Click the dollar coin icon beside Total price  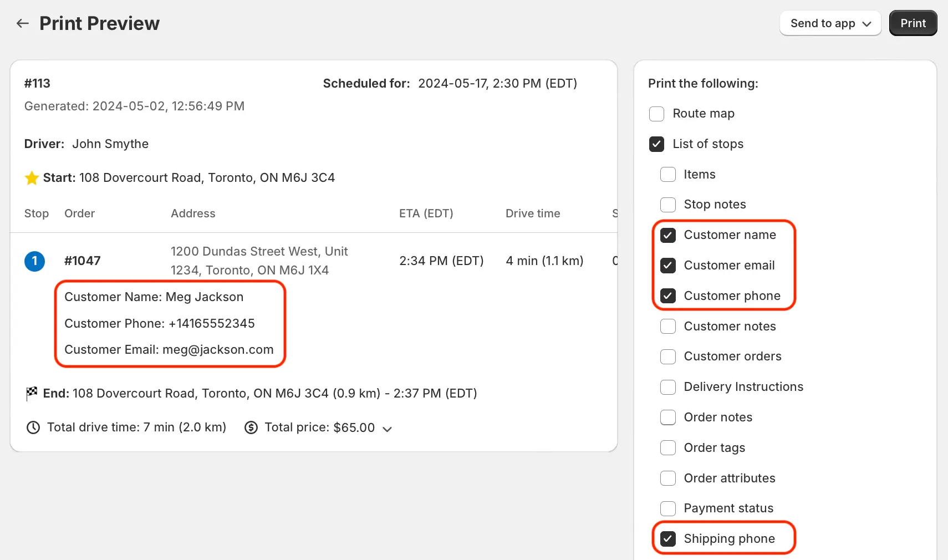(251, 427)
